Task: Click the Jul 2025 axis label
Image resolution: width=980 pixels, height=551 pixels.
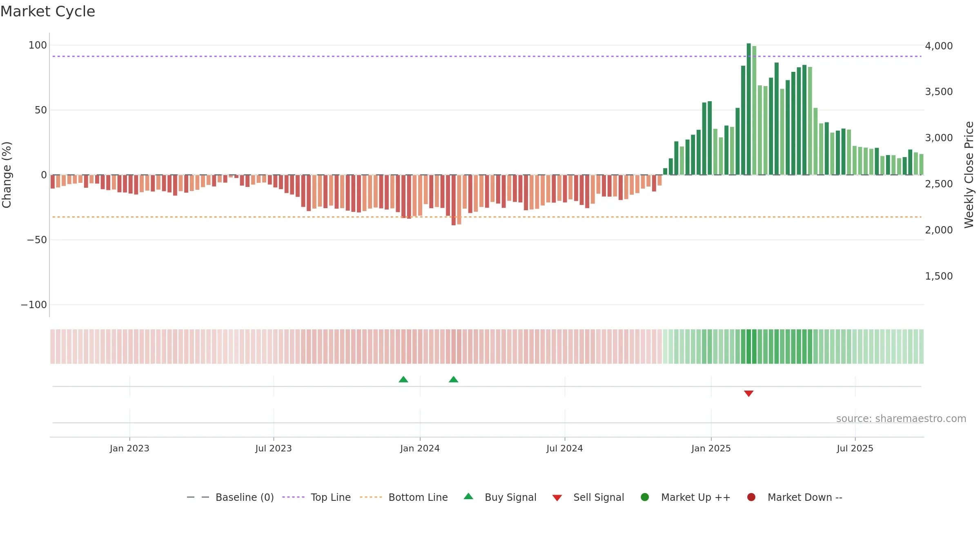Action: point(855,448)
